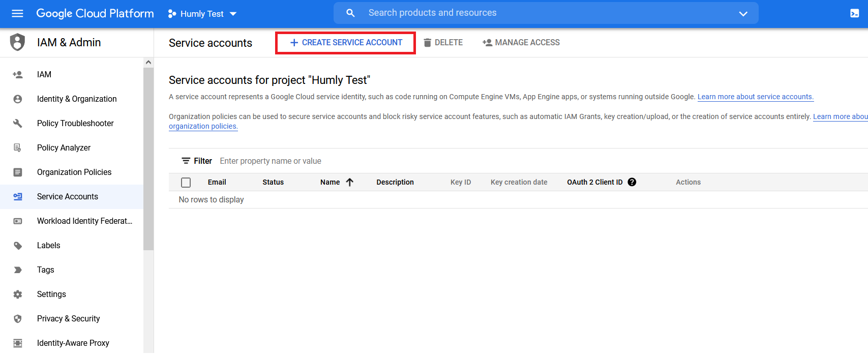Click the Identity-Aware Proxy icon

pyautogui.click(x=18, y=343)
